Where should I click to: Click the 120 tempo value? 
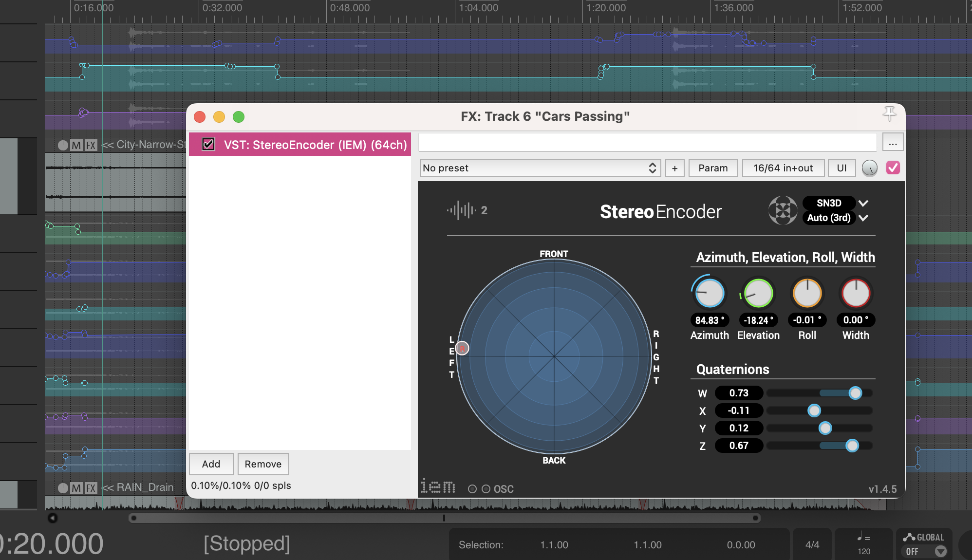click(864, 551)
